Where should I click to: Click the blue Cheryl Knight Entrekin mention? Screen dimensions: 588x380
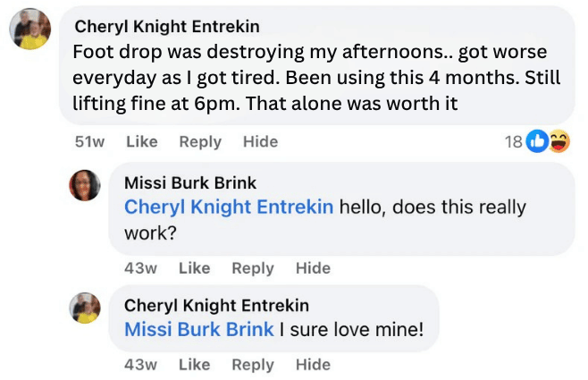[x=229, y=207]
